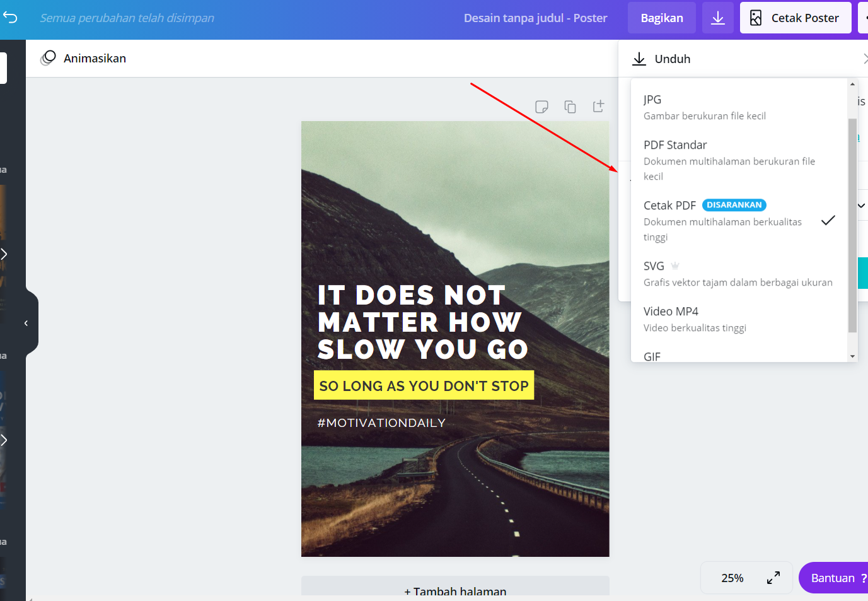Enter fullscreen with the expand arrows icon
This screenshot has height=601, width=868.
click(773, 578)
